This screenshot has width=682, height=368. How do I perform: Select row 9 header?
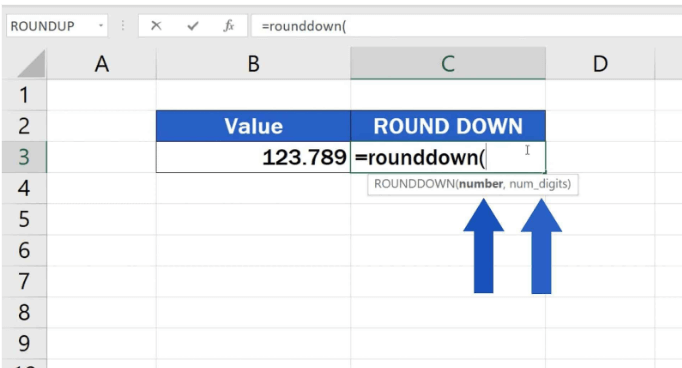[x=24, y=344]
